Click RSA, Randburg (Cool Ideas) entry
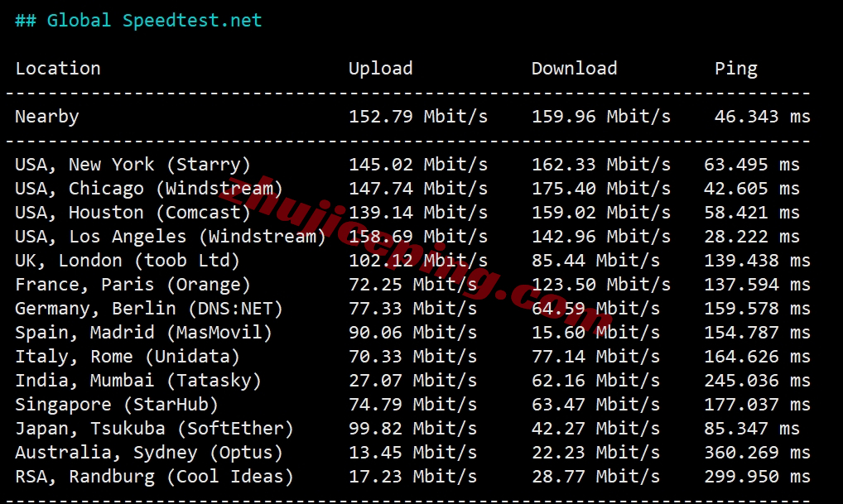The image size is (843, 504). pos(154,477)
